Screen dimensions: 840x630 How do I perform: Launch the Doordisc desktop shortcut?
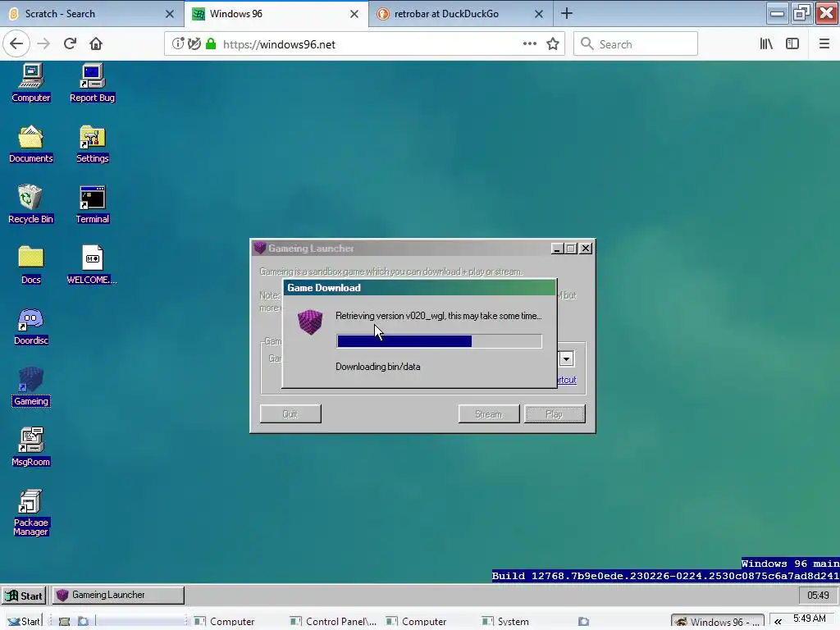(x=30, y=326)
